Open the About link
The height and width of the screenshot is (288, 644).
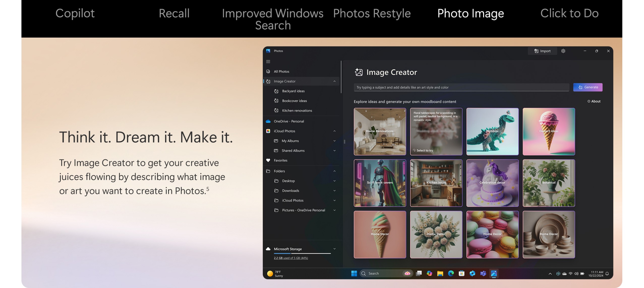coord(594,101)
